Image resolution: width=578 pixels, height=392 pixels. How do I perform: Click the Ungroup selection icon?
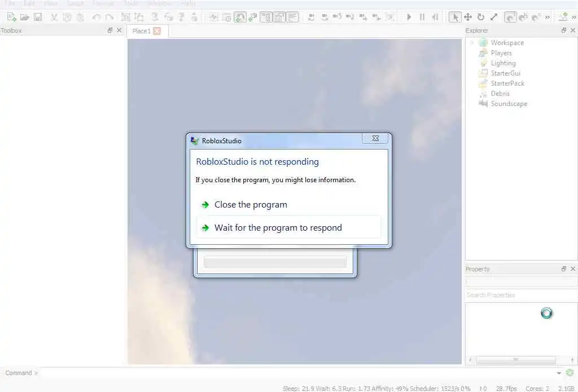tap(139, 17)
